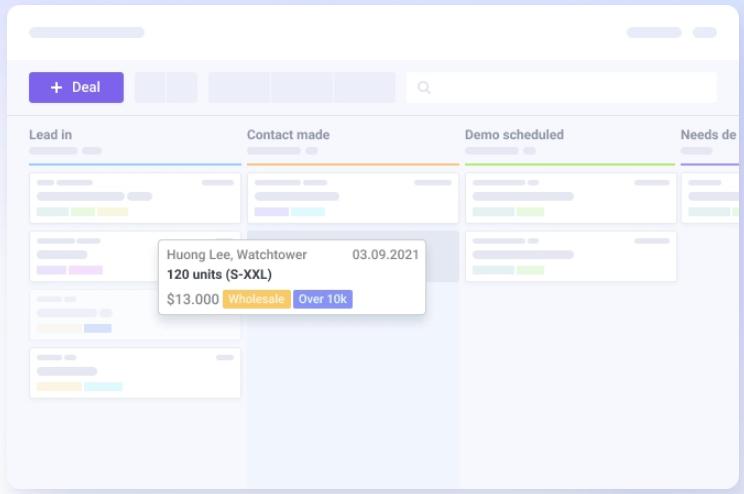Open the Huong Lee, Watchtower deal title
Viewport: 744px width, 494px height.
coord(237,255)
